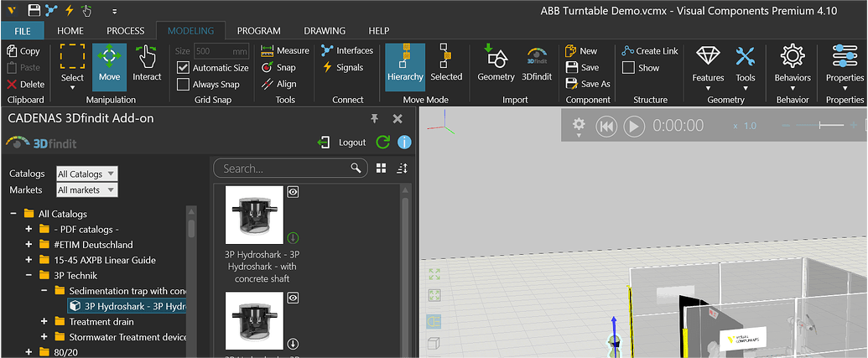Refresh the 3Dfindit add-on panel

383,143
